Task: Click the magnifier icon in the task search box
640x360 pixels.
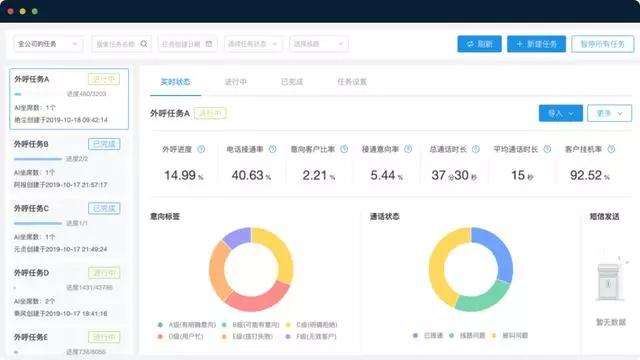Action: point(144,44)
